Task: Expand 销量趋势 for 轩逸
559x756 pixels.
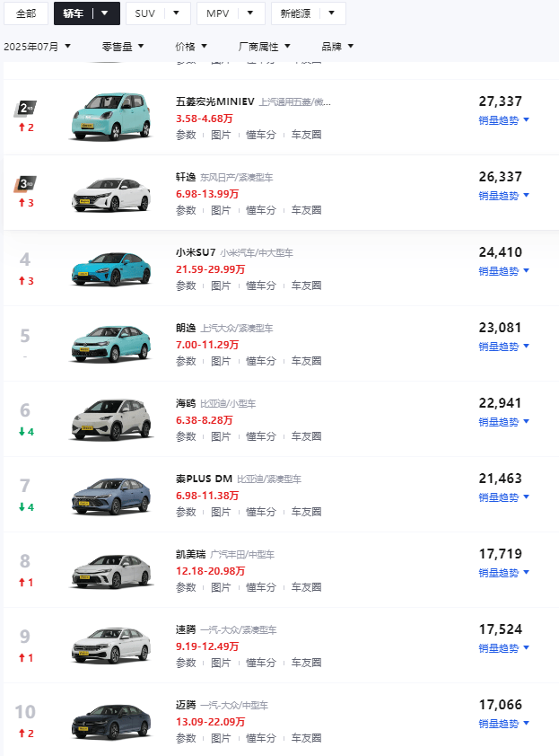Action: pos(503,196)
